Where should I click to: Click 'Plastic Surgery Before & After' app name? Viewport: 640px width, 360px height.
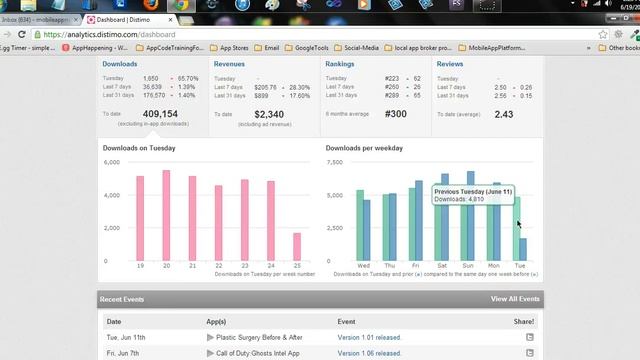259,338
